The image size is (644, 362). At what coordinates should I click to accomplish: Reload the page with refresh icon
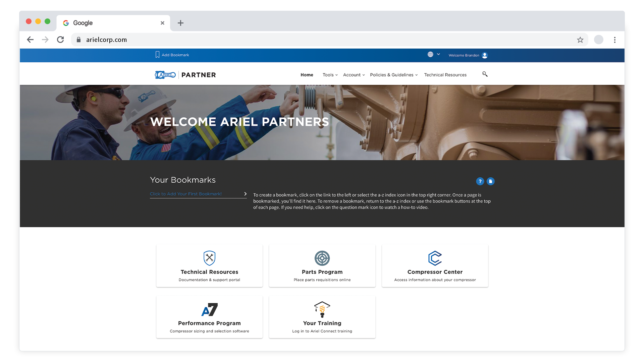point(60,40)
